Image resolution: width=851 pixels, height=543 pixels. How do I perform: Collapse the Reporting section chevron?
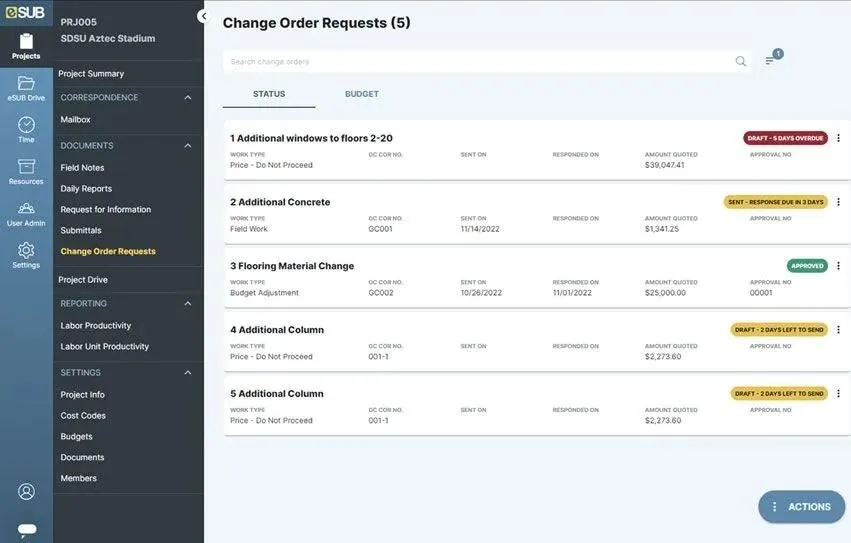coord(188,304)
